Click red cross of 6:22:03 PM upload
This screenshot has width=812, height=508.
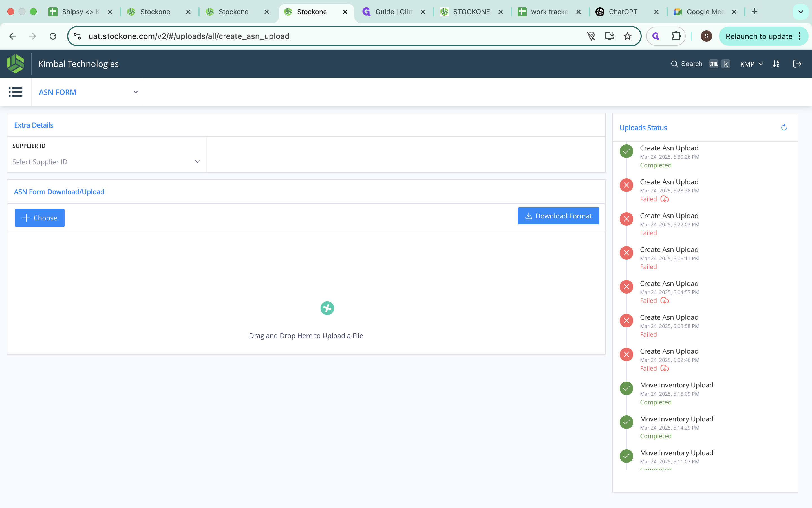tap(626, 219)
